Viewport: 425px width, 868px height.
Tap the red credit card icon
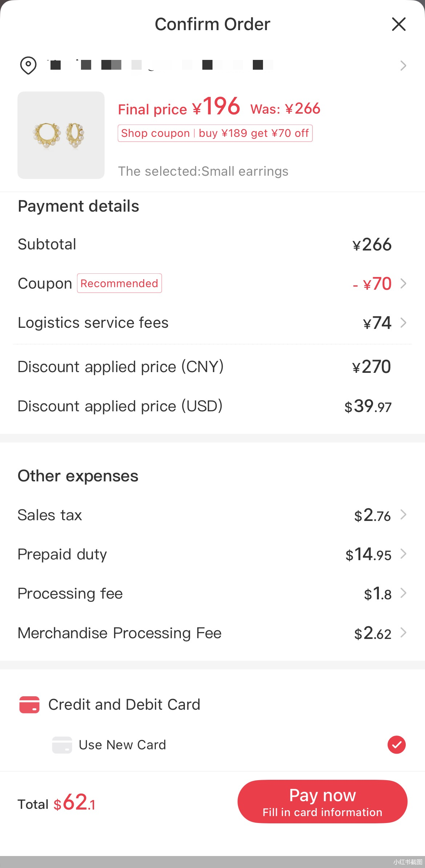pos(29,705)
